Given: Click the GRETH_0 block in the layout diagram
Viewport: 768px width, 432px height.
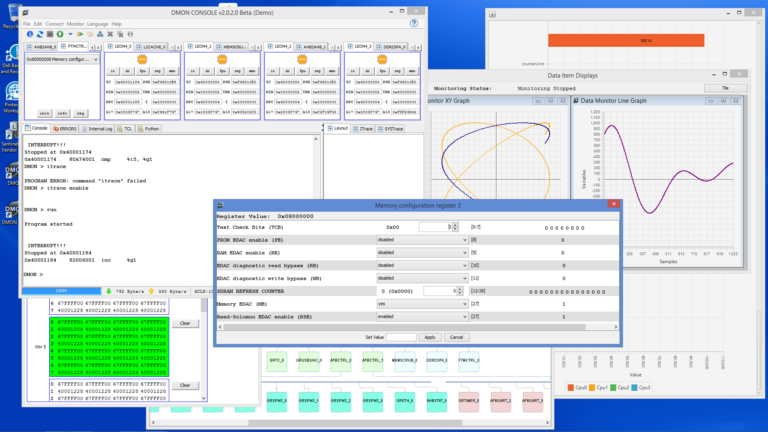Looking at the screenshot, I should [405, 401].
